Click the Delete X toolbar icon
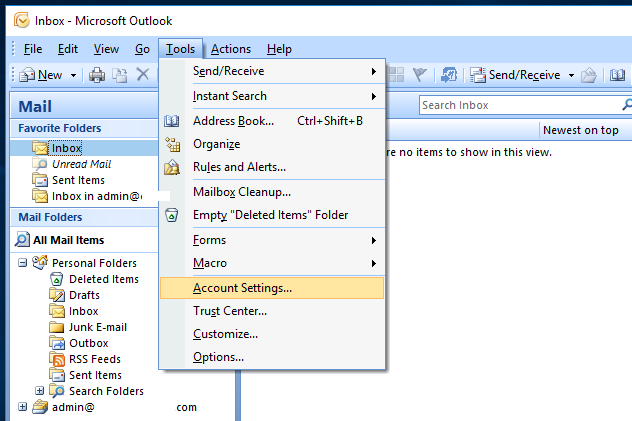 point(143,75)
